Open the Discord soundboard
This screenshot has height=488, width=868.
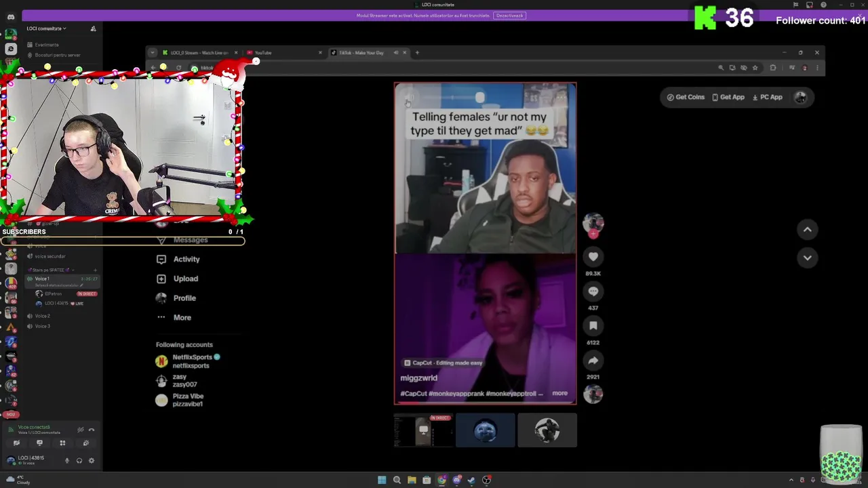point(85,443)
